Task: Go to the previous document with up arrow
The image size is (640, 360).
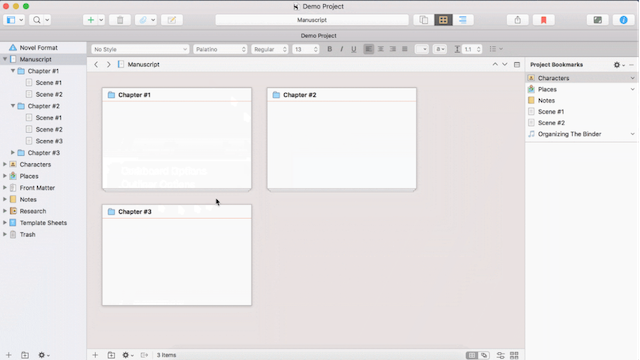Action: [x=495, y=64]
